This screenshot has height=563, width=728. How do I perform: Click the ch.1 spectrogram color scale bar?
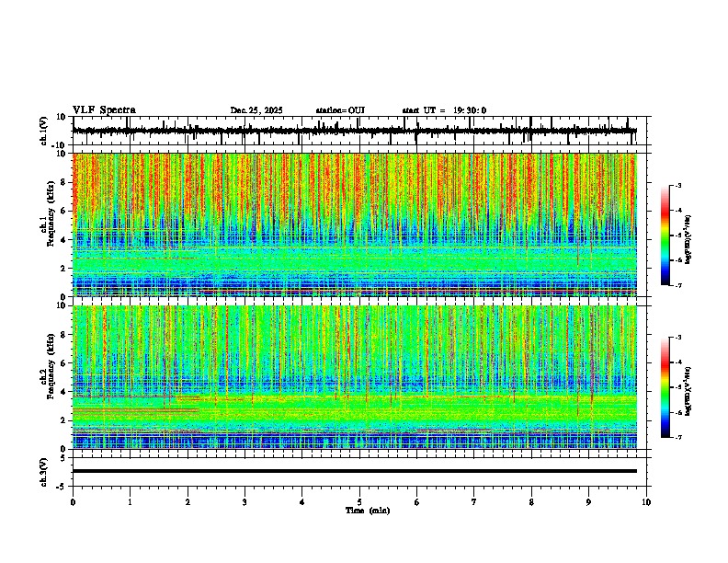click(x=665, y=236)
